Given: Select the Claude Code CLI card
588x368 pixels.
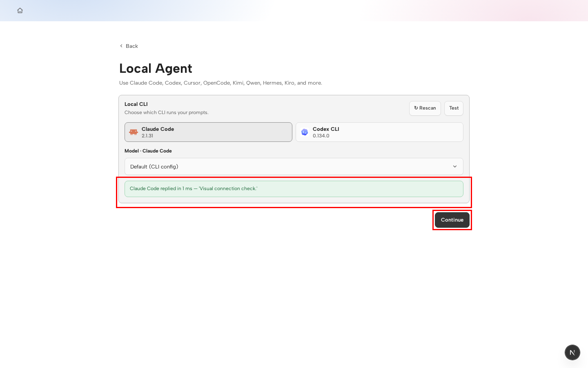Looking at the screenshot, I should click(208, 132).
